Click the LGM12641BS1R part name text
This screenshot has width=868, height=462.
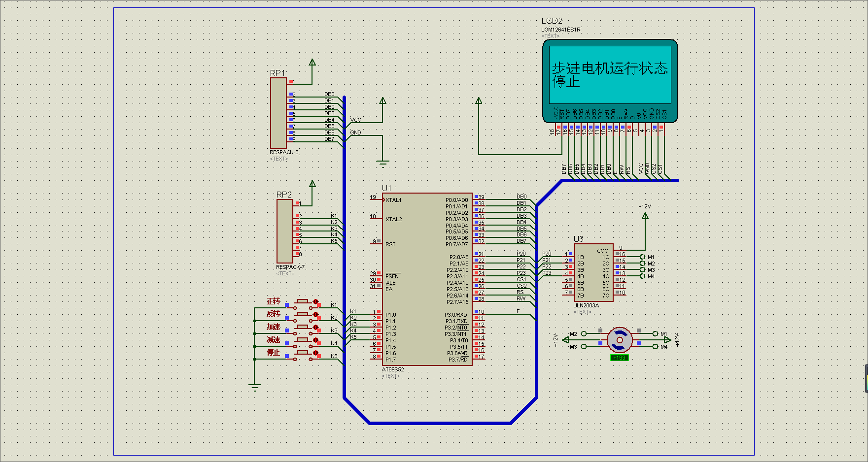[561, 30]
